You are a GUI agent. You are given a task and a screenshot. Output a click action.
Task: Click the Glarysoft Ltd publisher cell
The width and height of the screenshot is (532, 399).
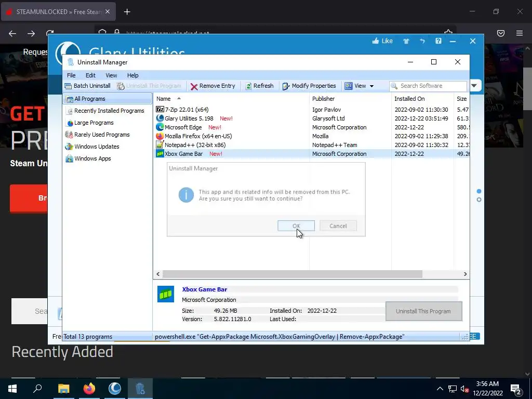[x=328, y=118]
